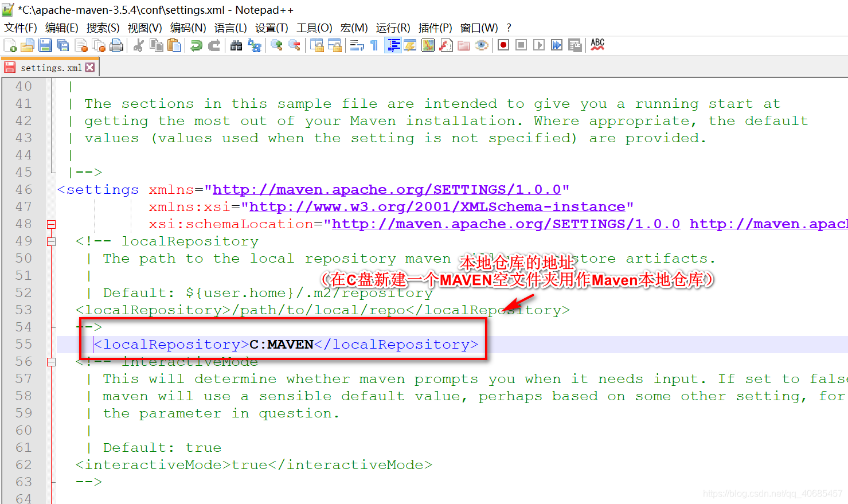Click the interactiveMode true element on line 62
The height and width of the screenshot is (504, 848).
coord(253,464)
